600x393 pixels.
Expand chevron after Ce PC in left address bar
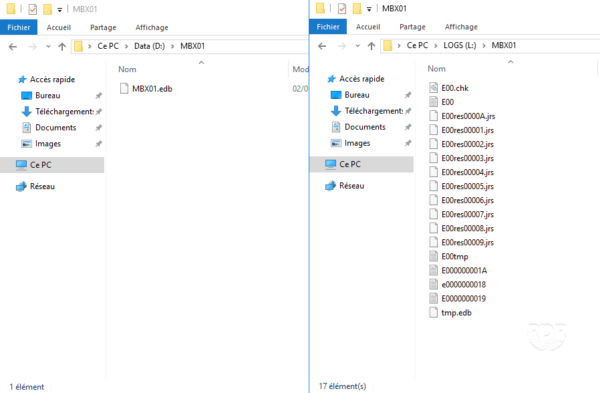click(126, 47)
